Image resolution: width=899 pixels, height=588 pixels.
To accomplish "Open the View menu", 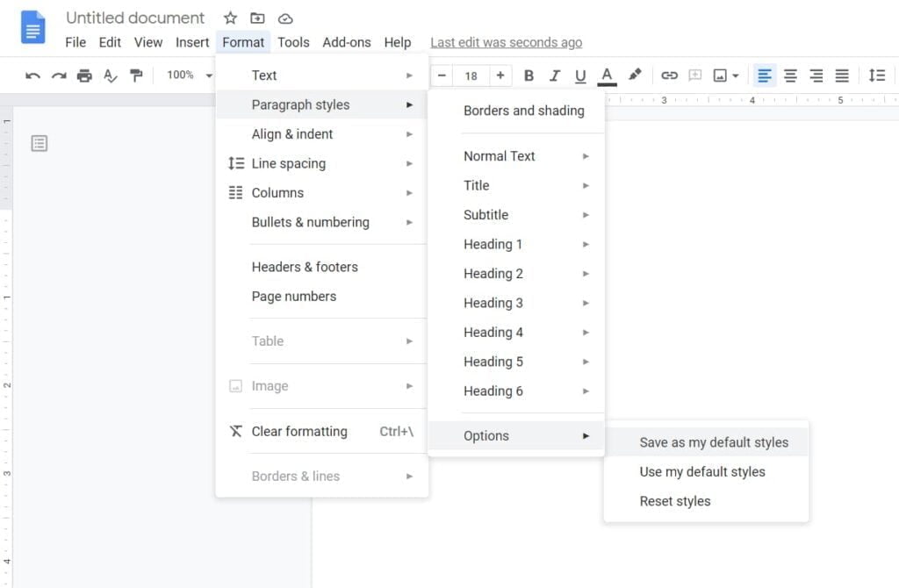I will tap(147, 42).
